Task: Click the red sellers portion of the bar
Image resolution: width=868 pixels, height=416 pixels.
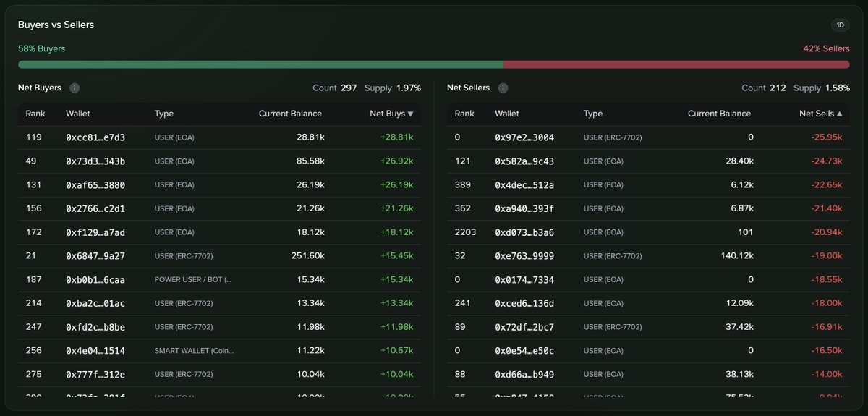Action: point(676,65)
